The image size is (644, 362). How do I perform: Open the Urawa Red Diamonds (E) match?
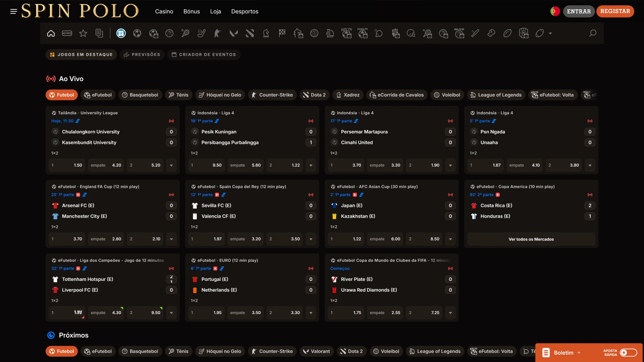pyautogui.click(x=369, y=290)
